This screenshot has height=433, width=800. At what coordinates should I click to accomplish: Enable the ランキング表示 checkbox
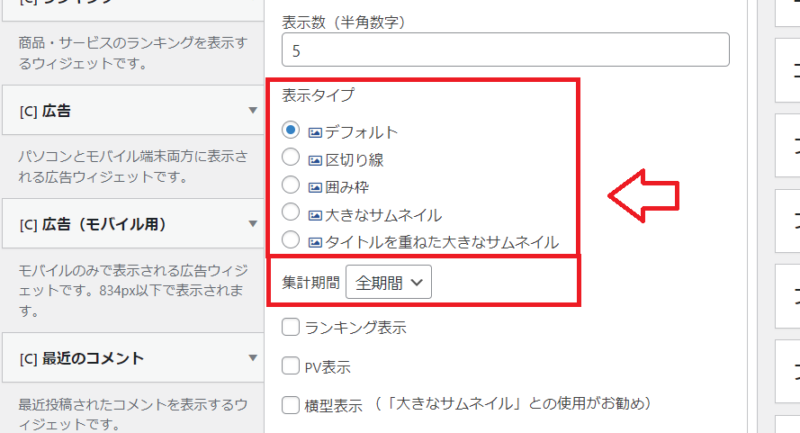pyautogui.click(x=291, y=327)
